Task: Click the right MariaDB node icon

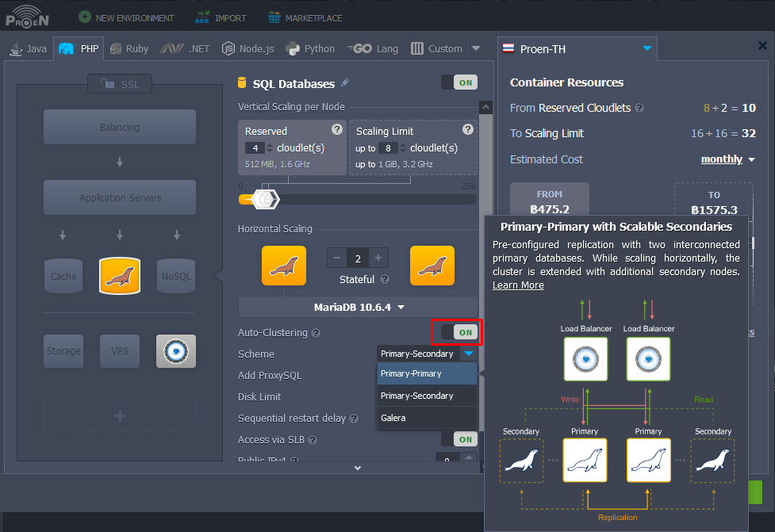Action: tap(432, 266)
